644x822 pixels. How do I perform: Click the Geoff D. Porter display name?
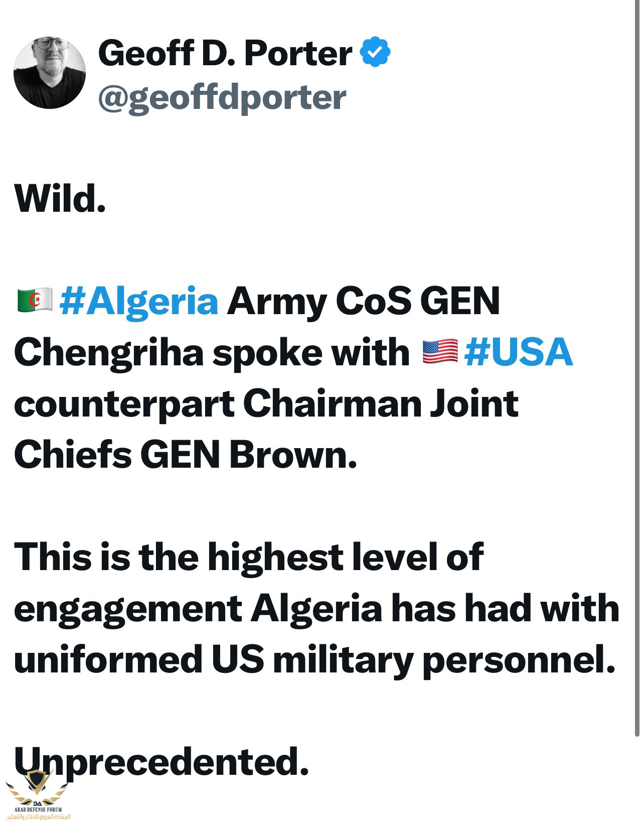click(225, 53)
